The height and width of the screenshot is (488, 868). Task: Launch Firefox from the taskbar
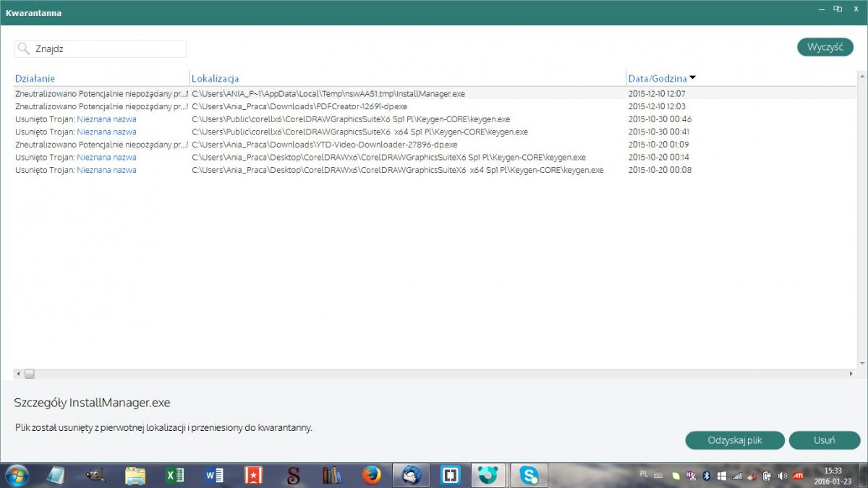click(x=372, y=475)
